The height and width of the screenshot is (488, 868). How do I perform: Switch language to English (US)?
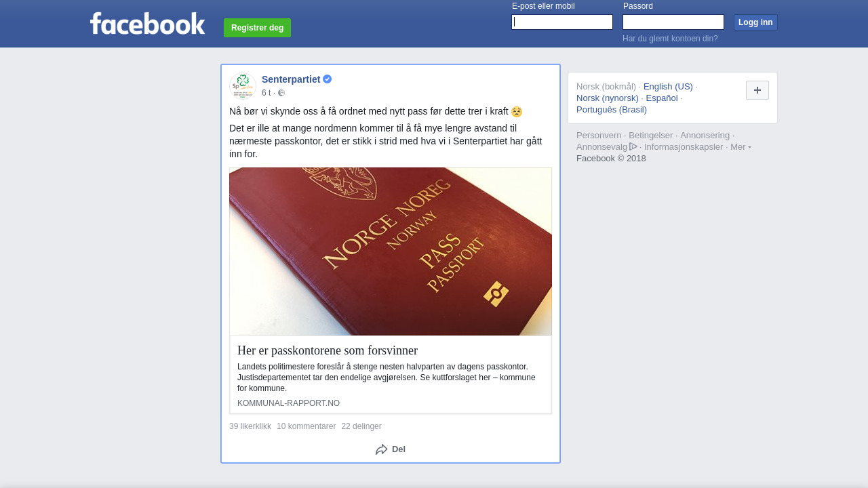tap(668, 86)
